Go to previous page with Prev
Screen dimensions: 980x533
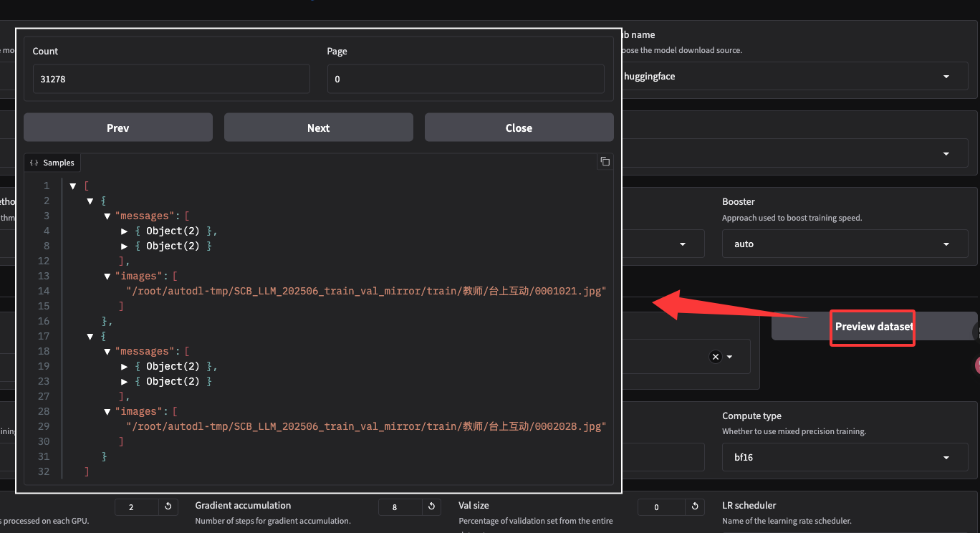(118, 128)
